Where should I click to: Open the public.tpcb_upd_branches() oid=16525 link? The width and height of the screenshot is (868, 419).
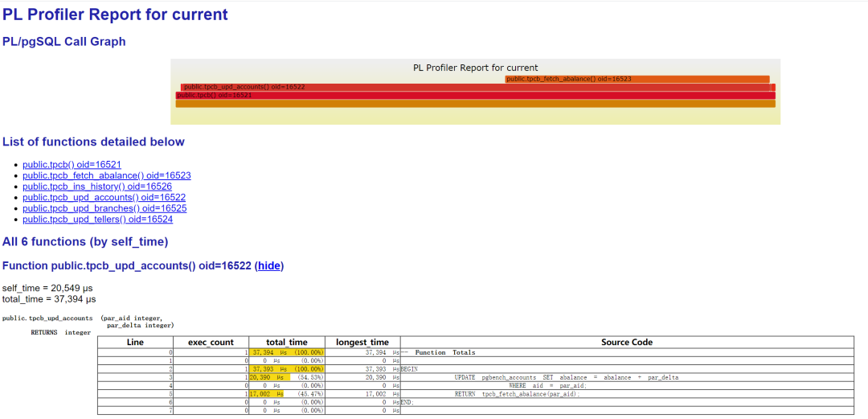pyautogui.click(x=104, y=208)
